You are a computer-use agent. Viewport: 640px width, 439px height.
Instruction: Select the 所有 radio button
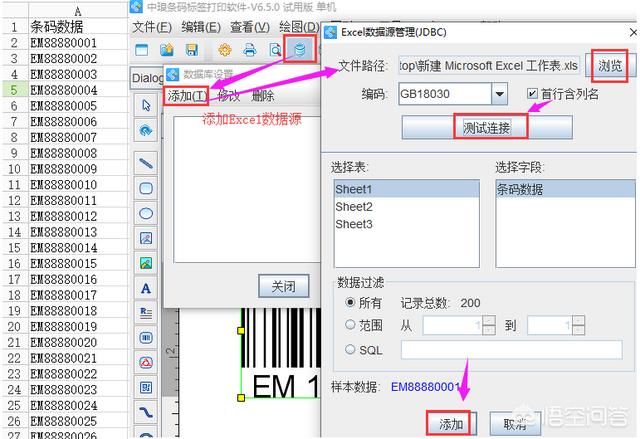pos(350,302)
